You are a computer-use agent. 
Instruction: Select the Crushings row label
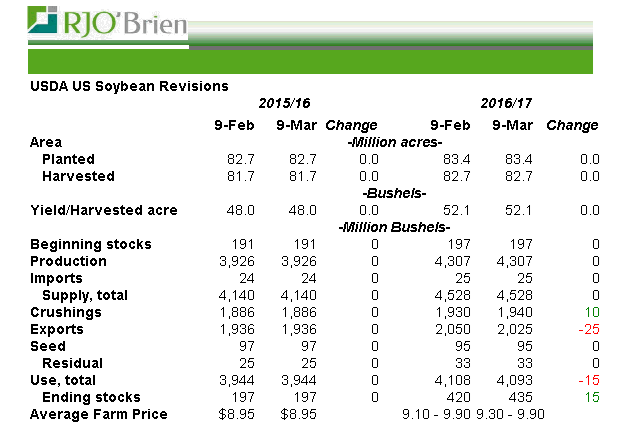click(x=66, y=312)
